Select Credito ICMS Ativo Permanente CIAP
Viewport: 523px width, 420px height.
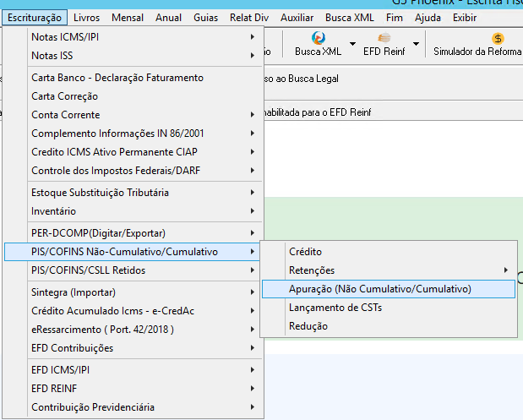[133, 152]
